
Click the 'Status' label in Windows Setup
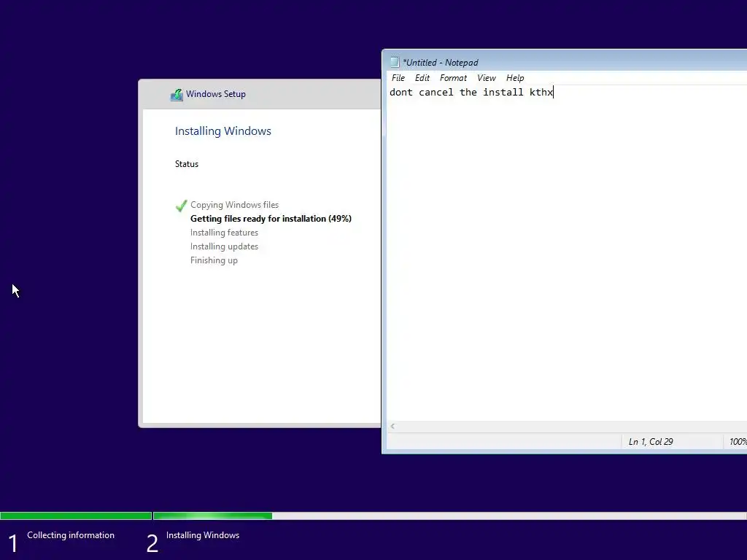(187, 164)
